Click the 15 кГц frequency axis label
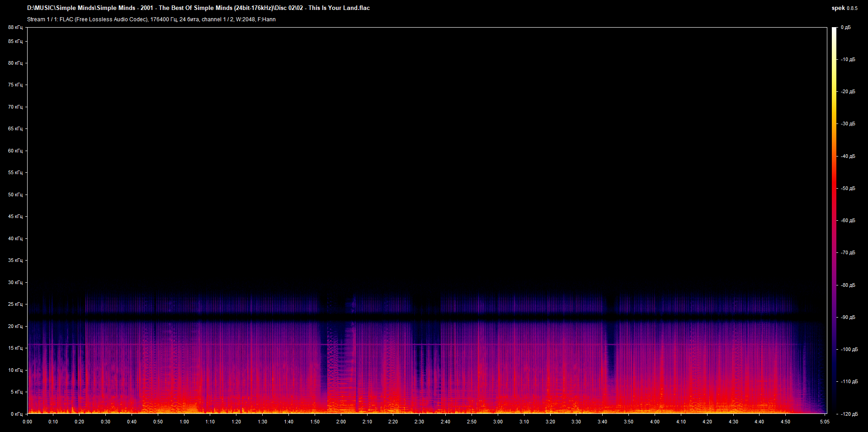868x432 pixels. coord(15,348)
